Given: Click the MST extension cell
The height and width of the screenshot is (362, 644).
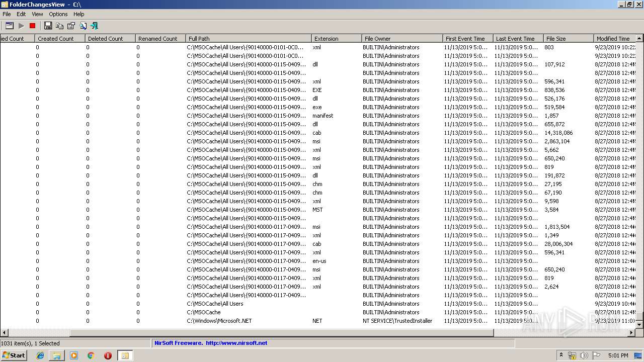Looking at the screenshot, I should (x=317, y=210).
